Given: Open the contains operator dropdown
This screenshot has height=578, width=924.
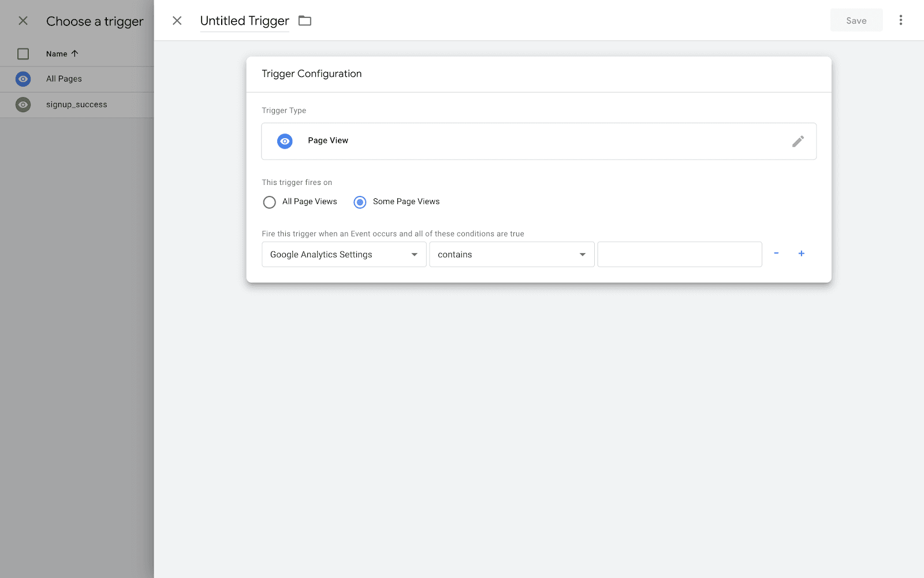Looking at the screenshot, I should pyautogui.click(x=511, y=254).
